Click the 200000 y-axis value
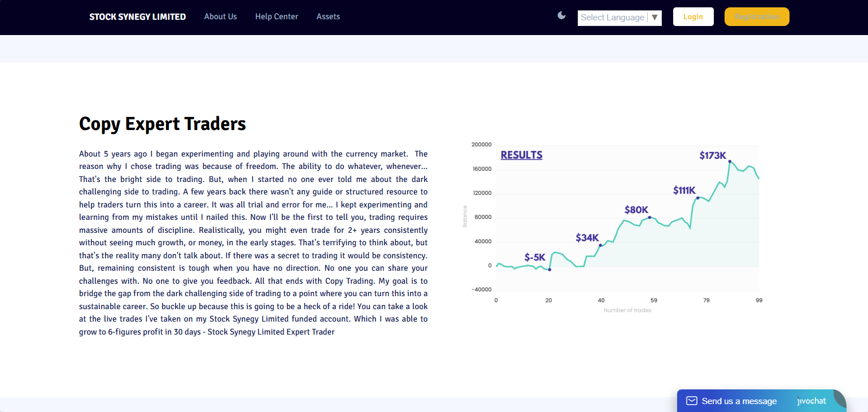 (481, 145)
